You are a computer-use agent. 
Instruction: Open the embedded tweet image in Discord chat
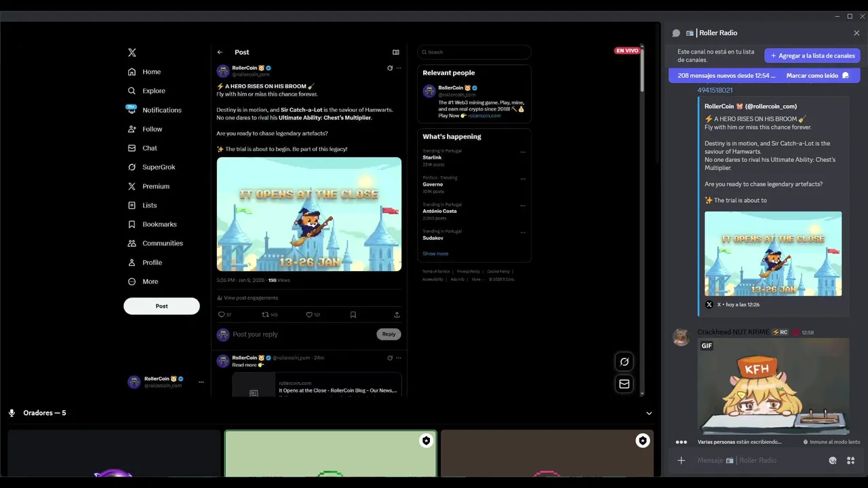(x=773, y=253)
